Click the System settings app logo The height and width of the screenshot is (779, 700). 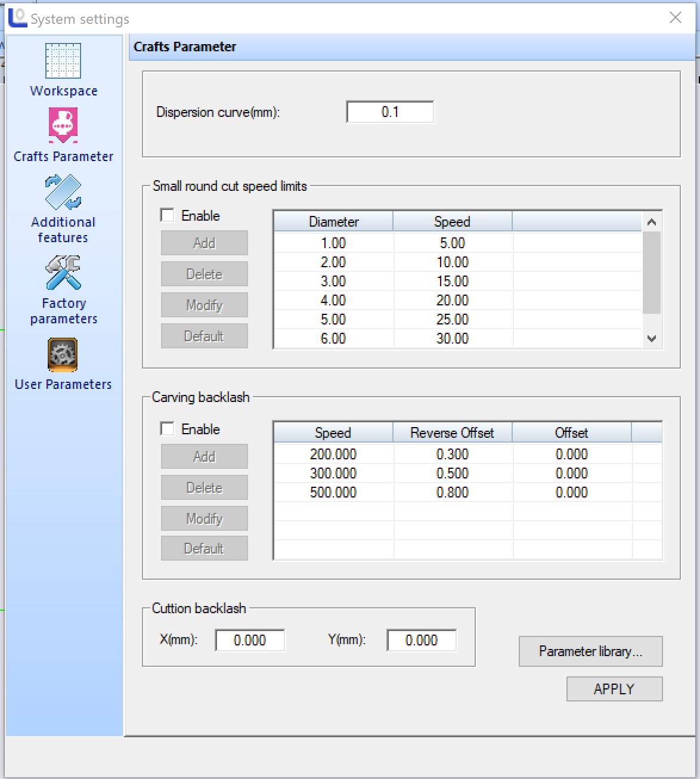(17, 18)
